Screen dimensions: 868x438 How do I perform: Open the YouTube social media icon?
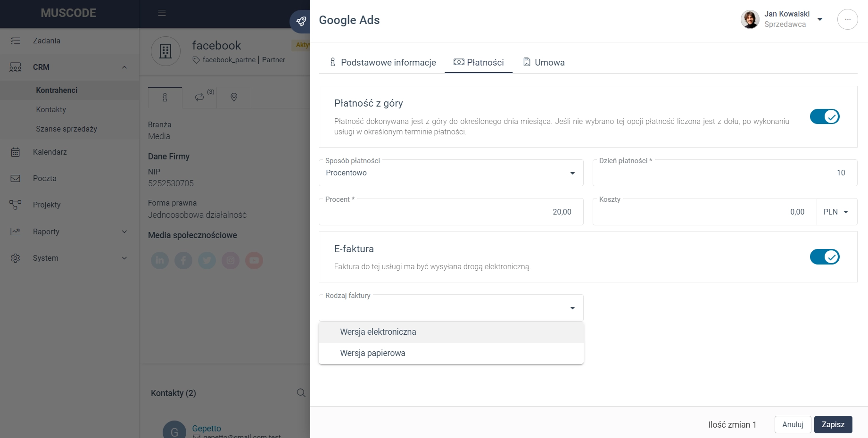pos(254,260)
